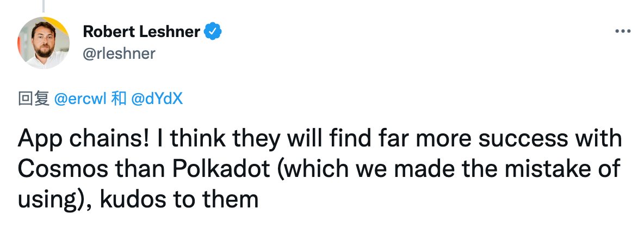
Task: Click the 和 text between mentions
Action: [x=119, y=99]
